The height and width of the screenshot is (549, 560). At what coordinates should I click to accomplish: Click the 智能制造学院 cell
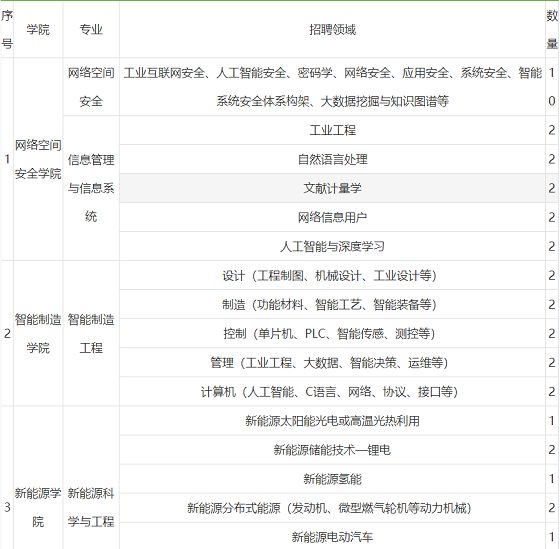[x=38, y=334]
